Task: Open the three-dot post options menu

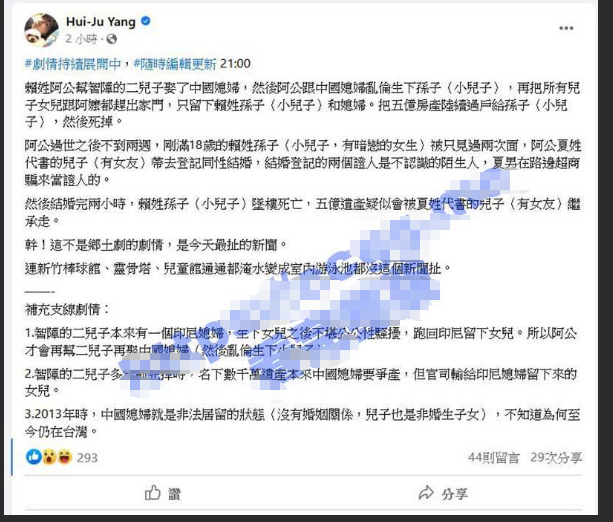Action: click(x=566, y=28)
